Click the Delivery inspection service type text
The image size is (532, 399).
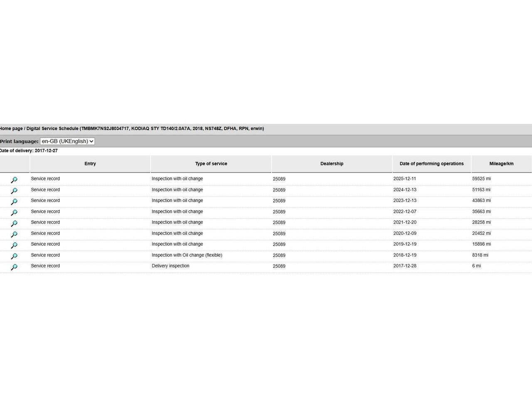(x=170, y=266)
